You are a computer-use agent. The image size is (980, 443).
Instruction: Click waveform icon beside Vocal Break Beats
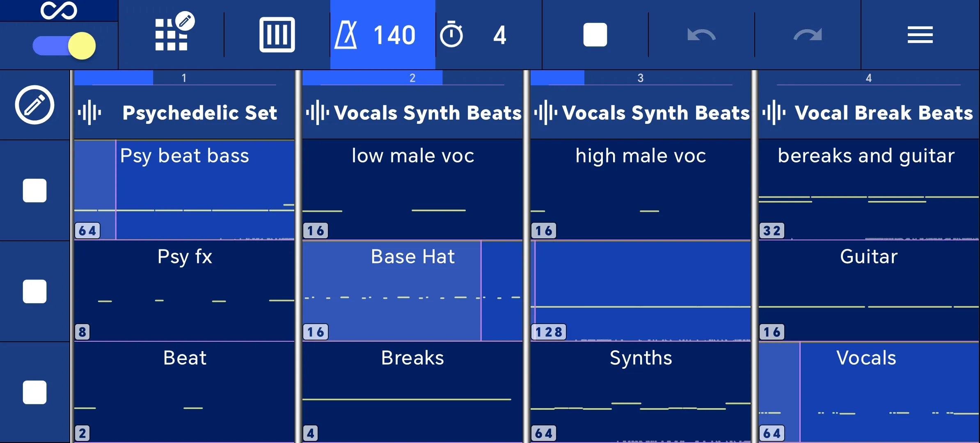pyautogui.click(x=774, y=112)
